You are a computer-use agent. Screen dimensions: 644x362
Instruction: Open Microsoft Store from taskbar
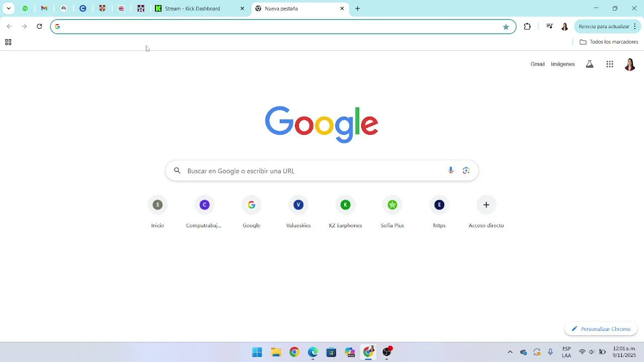[x=331, y=352]
